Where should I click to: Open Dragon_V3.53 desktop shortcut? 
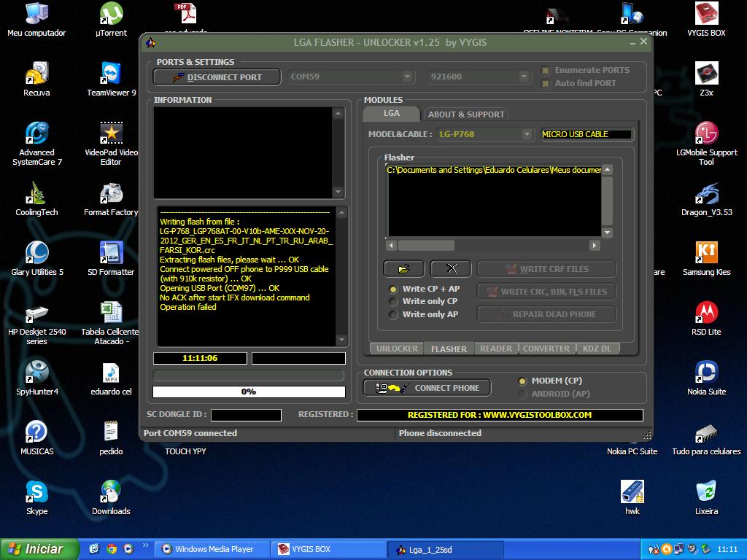[x=706, y=198]
